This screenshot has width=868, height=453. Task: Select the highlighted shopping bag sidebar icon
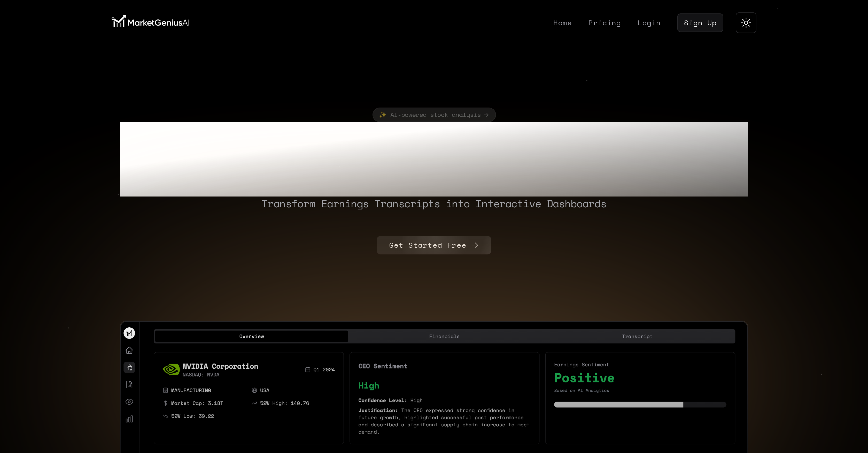coord(129,368)
